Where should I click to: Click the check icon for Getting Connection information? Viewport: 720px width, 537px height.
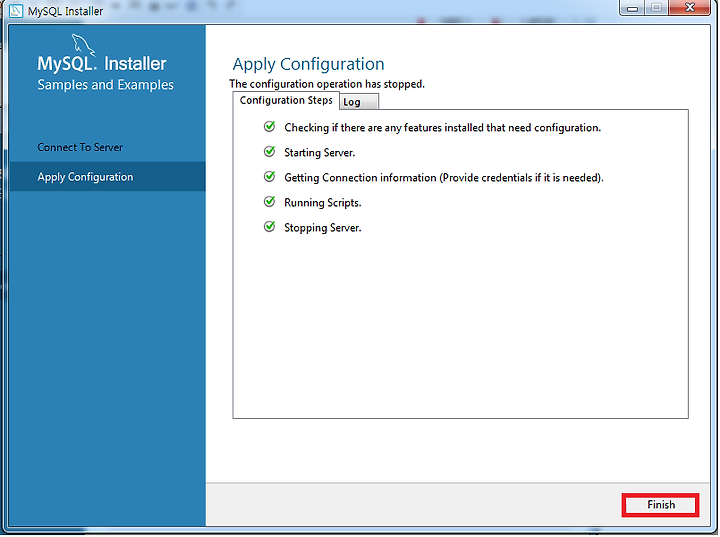270,176
